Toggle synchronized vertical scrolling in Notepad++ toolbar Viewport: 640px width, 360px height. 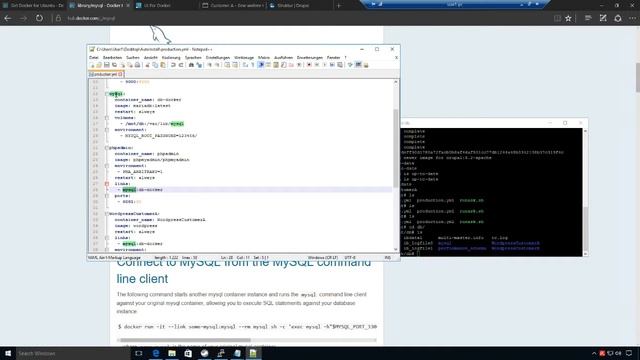227,65
